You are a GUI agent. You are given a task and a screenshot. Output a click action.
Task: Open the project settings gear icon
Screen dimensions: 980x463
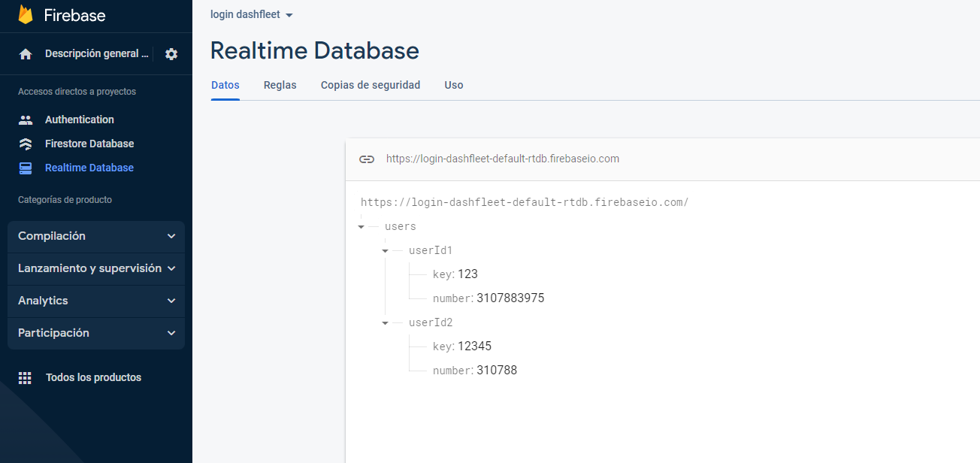tap(171, 54)
